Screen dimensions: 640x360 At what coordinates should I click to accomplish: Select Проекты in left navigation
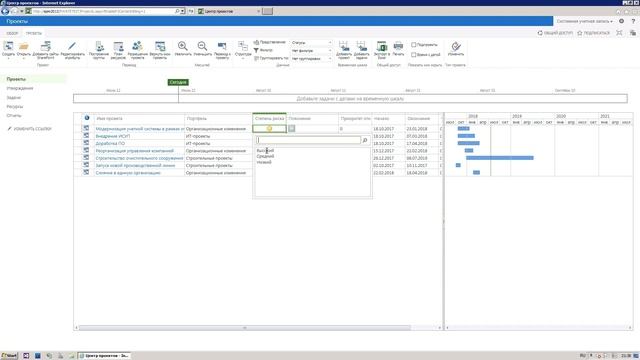point(16,79)
